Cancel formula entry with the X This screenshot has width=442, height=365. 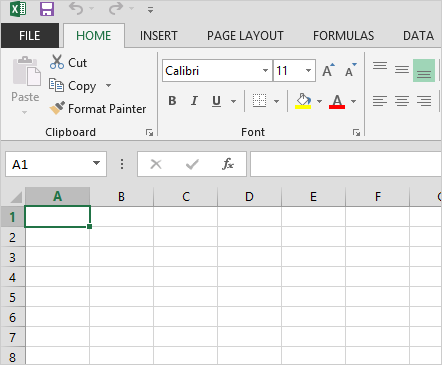[156, 164]
